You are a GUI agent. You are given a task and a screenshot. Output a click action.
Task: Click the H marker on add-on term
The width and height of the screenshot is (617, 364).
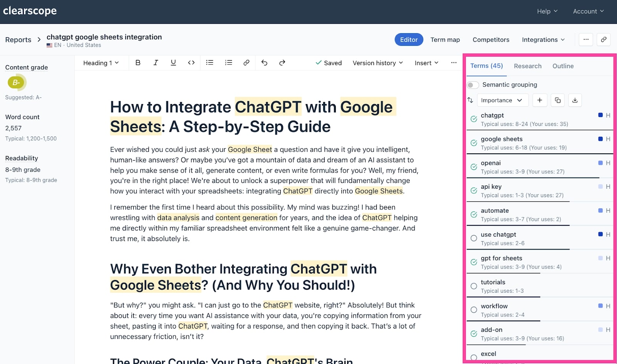[x=608, y=330]
